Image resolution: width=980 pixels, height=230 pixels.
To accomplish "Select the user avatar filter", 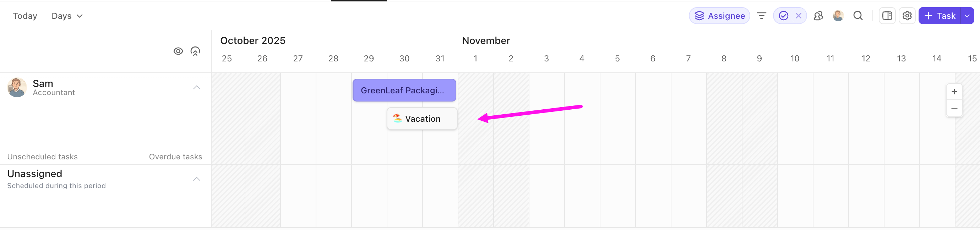I will pos(838,16).
